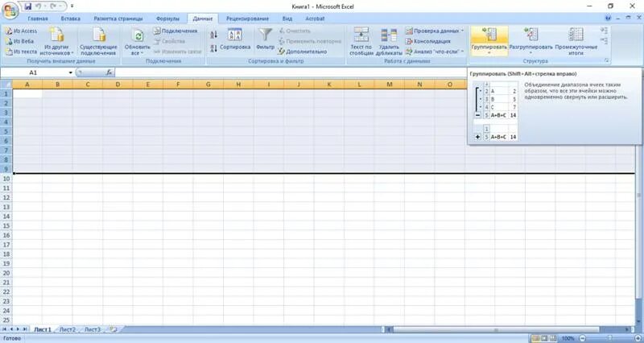This screenshot has height=343, width=644.
Task: Click Текст по столбцам
Action: (x=361, y=42)
